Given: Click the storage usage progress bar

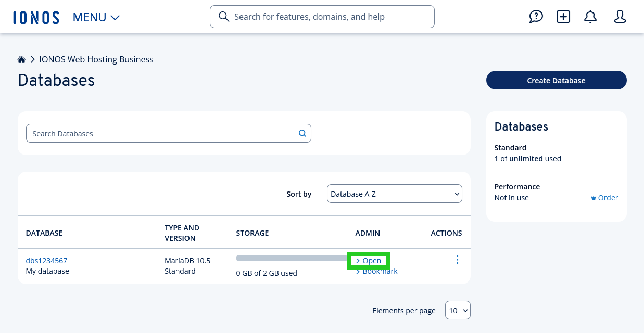Looking at the screenshot, I should (x=291, y=257).
